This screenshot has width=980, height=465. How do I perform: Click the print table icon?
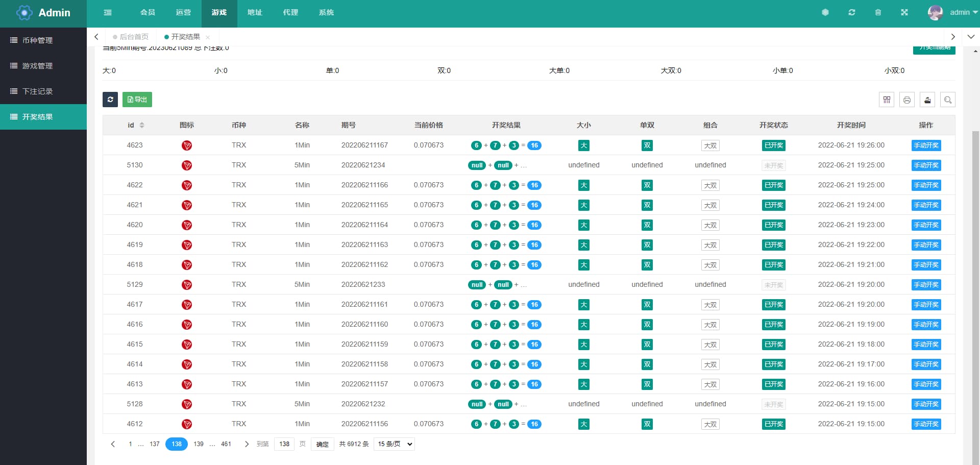907,100
